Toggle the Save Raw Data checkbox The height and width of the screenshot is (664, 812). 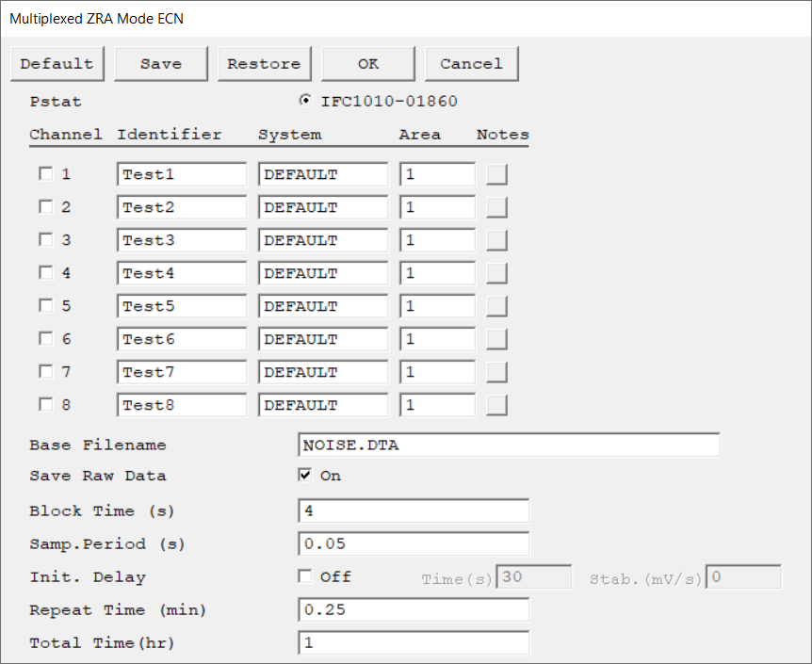(x=305, y=476)
